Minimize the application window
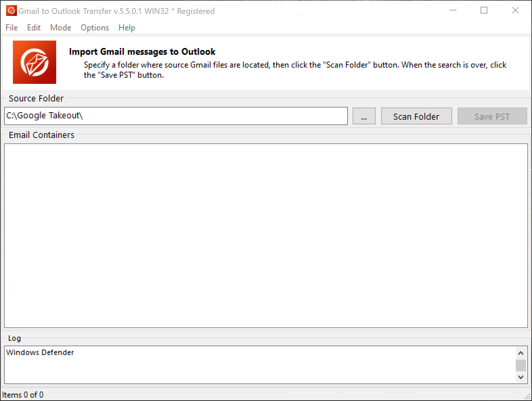The image size is (532, 401). 453,10
